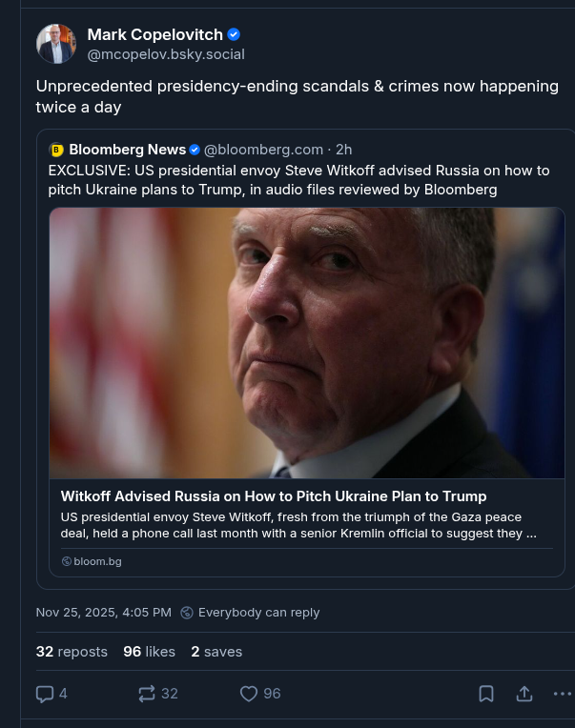Click the reply speech bubble icon
This screenshot has height=728, width=575.
(x=45, y=694)
